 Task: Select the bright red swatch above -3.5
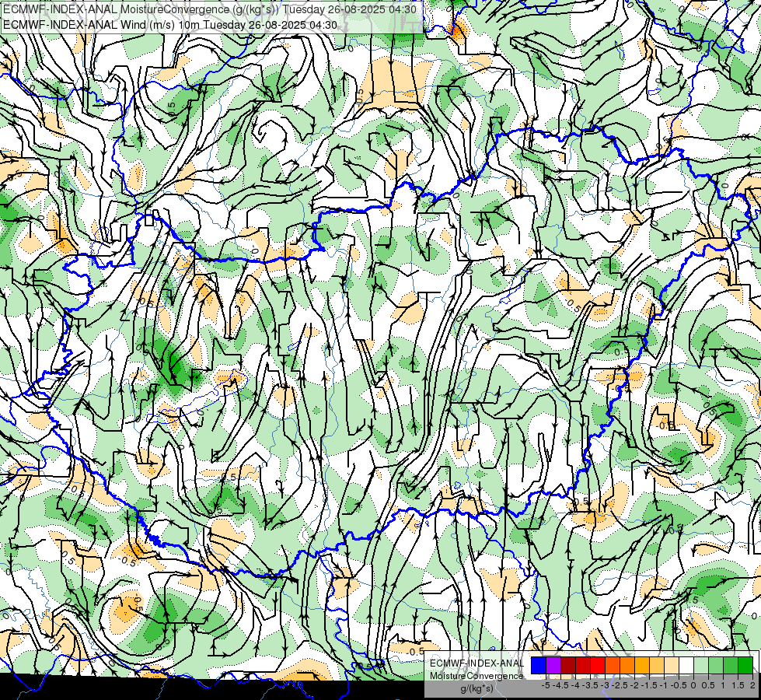click(x=598, y=666)
